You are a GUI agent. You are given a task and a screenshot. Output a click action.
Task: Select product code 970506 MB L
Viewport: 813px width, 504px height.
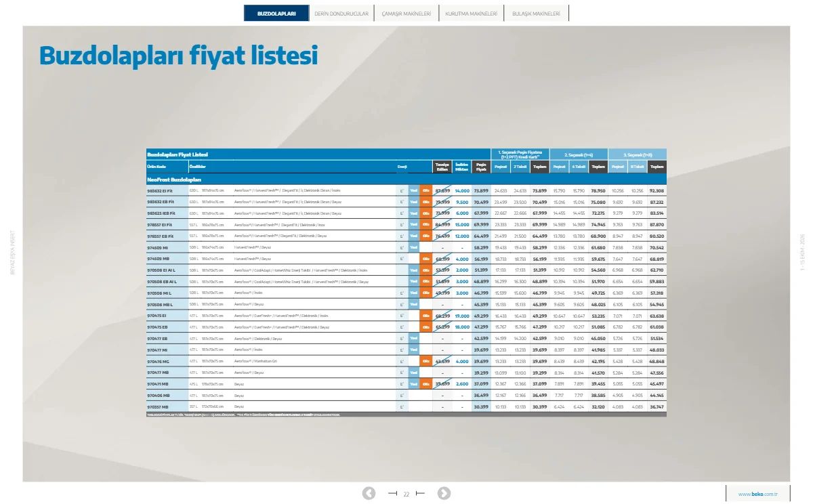(x=159, y=304)
